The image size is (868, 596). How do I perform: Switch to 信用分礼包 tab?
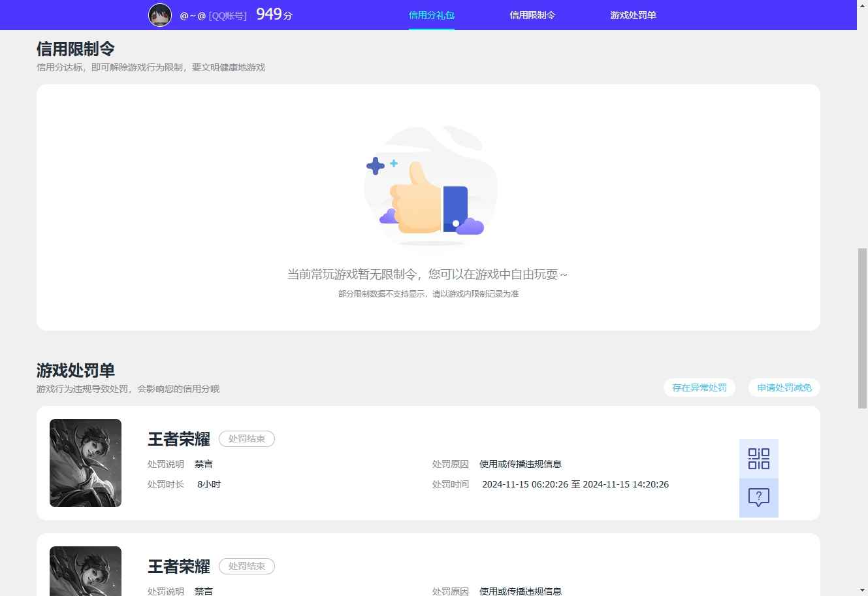[x=432, y=15]
